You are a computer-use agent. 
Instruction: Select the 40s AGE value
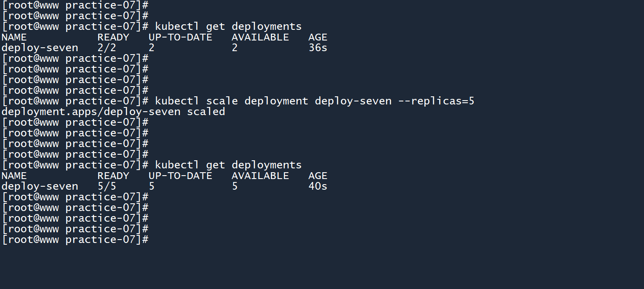pyautogui.click(x=318, y=186)
